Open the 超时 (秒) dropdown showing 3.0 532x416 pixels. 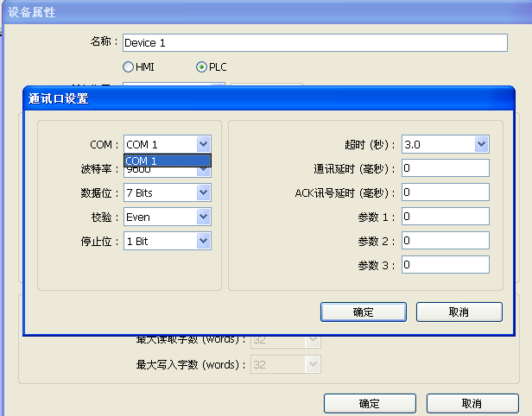point(481,144)
